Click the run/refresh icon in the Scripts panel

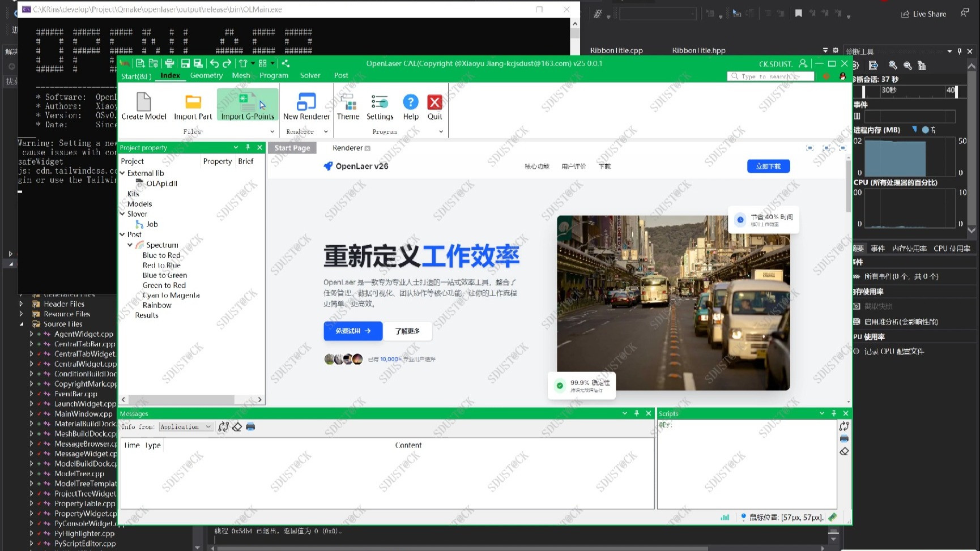[x=844, y=426]
